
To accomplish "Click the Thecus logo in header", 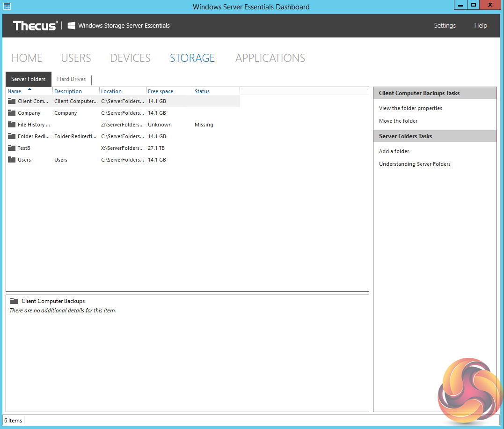I will coord(36,26).
